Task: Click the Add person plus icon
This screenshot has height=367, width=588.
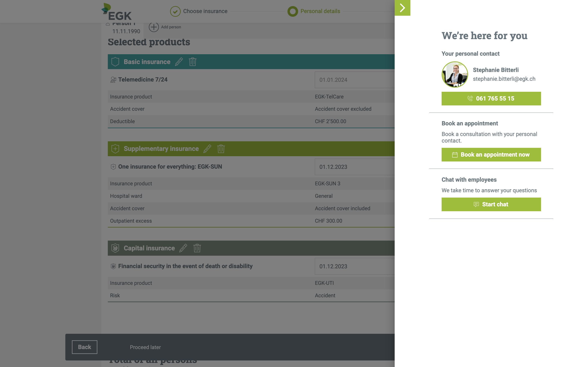Action: tap(154, 27)
